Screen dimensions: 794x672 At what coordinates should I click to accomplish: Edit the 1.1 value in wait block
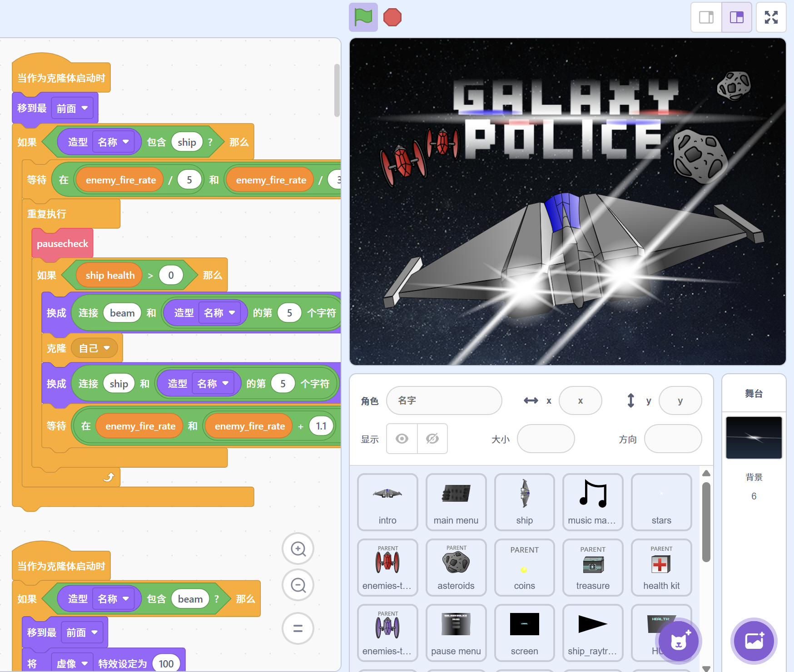pyautogui.click(x=321, y=426)
